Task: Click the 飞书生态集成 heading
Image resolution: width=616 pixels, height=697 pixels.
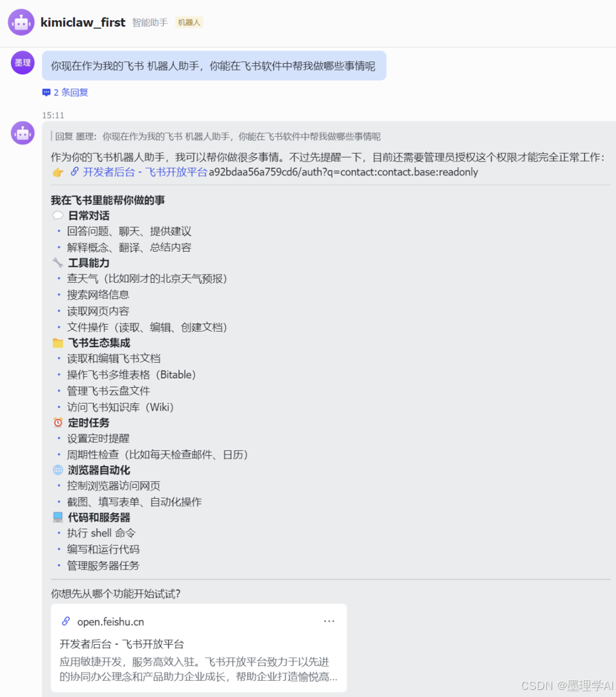Action: tap(99, 343)
